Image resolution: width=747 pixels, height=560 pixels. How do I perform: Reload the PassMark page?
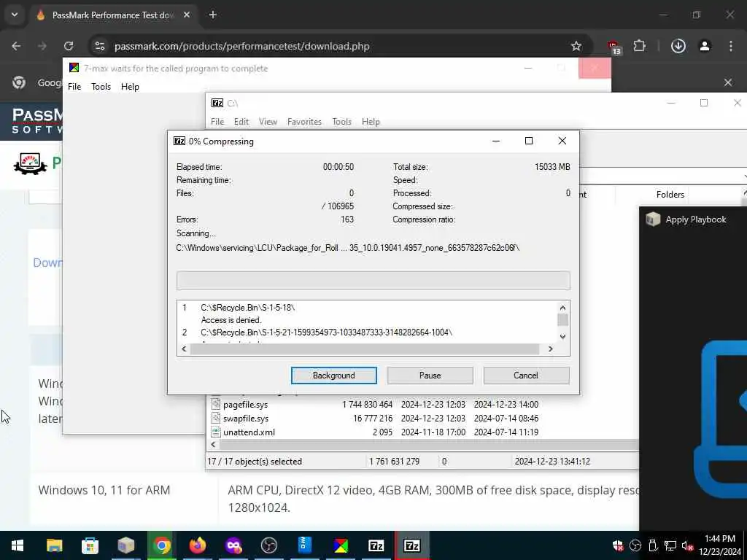coord(69,46)
